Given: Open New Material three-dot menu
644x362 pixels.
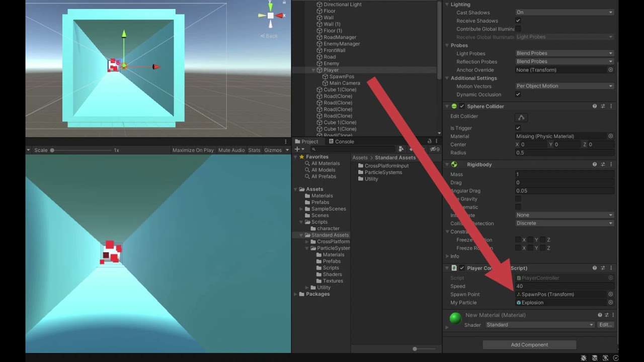Looking at the screenshot, I should tap(613, 315).
